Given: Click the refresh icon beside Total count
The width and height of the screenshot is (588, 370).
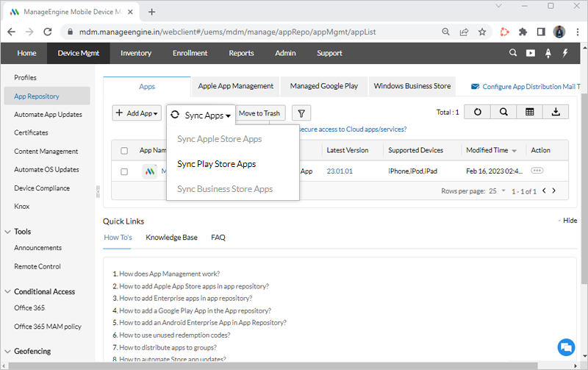Looking at the screenshot, I should click(478, 112).
